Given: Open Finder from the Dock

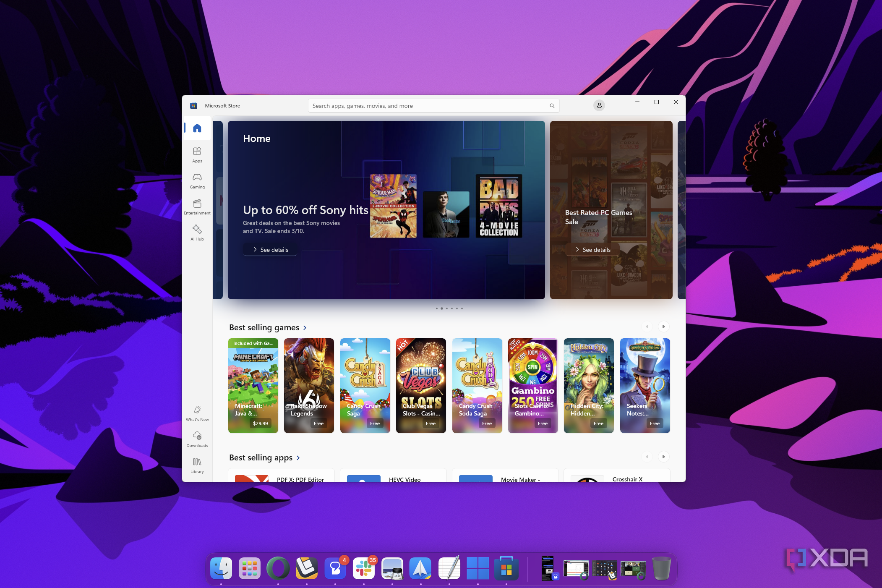Looking at the screenshot, I should tap(221, 568).
